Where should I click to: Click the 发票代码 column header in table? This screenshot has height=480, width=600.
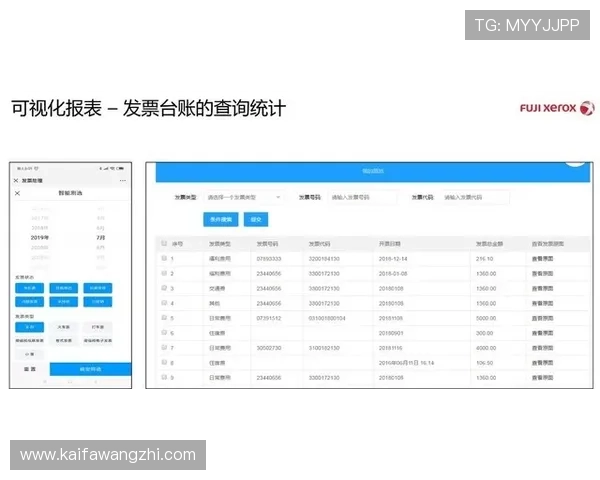click(x=320, y=244)
